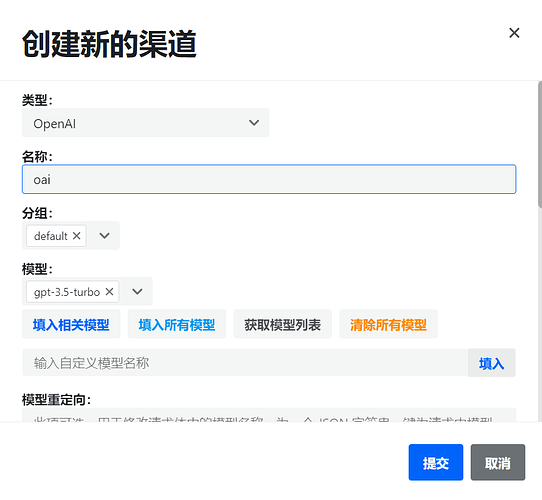Click 清除所有模型 button

389,324
